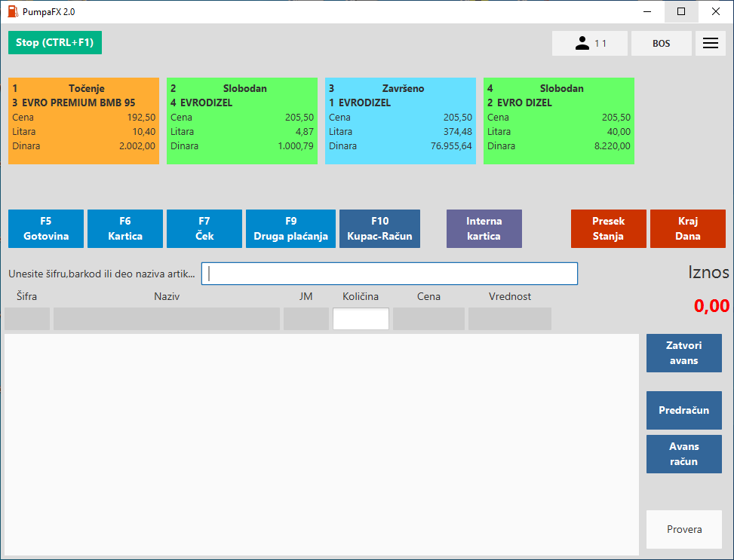
Task: Select pump 4 Slobodan Evro Dizel tile
Action: (559, 121)
